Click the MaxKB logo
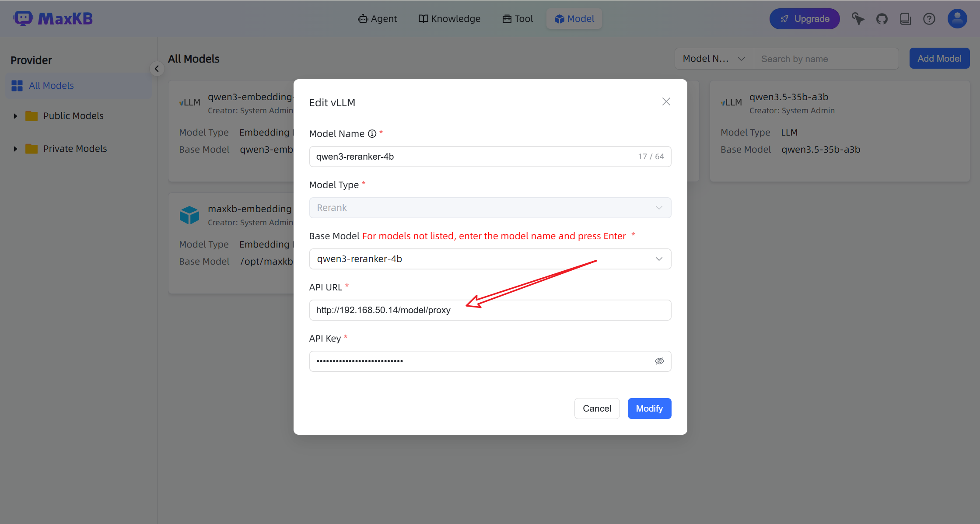The image size is (980, 524). tap(53, 19)
